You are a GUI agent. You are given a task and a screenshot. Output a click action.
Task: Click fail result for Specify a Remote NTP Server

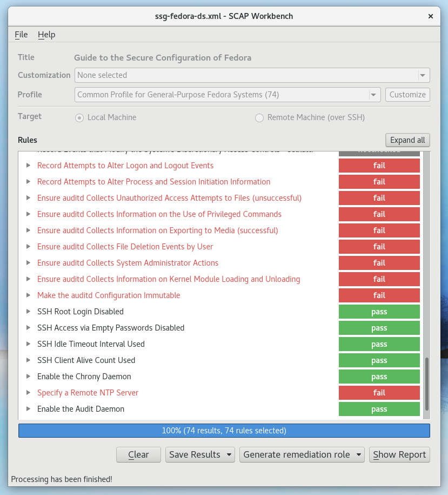pyautogui.click(x=379, y=393)
